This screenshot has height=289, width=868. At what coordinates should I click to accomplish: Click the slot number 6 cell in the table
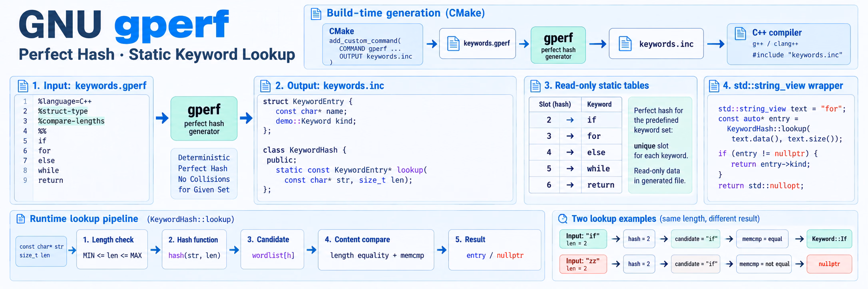[549, 185]
